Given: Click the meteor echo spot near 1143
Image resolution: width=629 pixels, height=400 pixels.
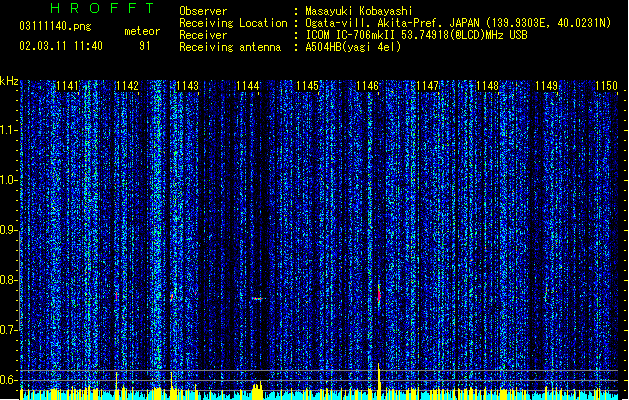Looking at the screenshot, I should pos(172,297).
